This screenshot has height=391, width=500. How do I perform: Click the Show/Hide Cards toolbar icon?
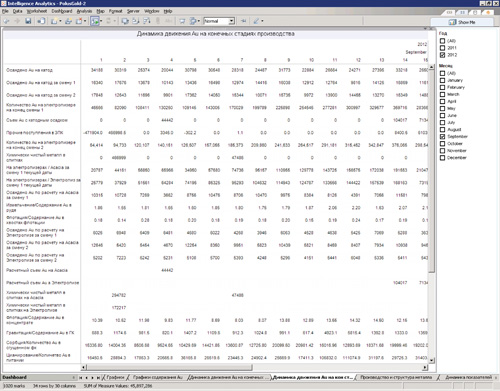(193, 21)
